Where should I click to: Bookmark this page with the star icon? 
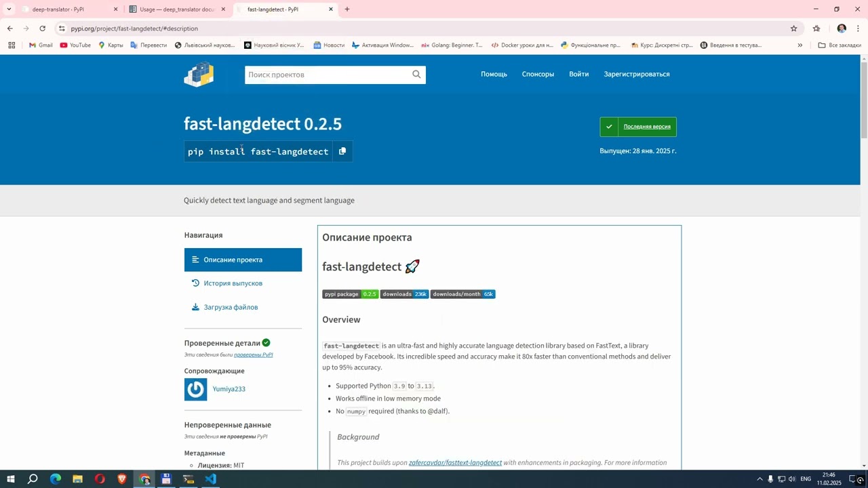(x=793, y=28)
